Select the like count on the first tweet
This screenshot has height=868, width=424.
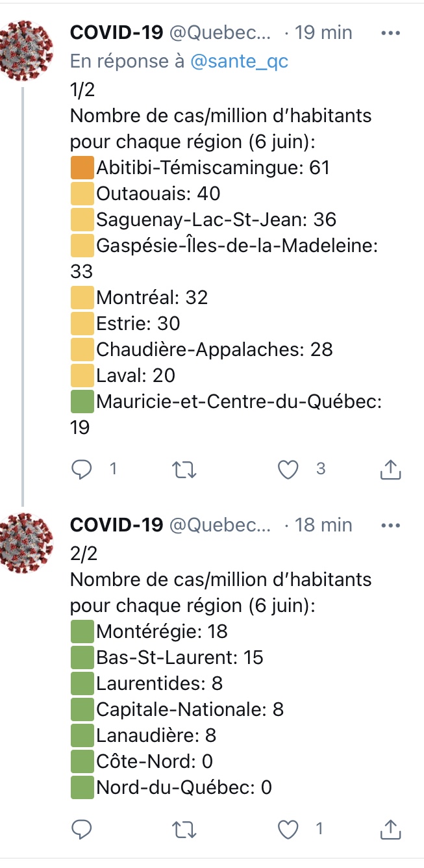point(320,469)
